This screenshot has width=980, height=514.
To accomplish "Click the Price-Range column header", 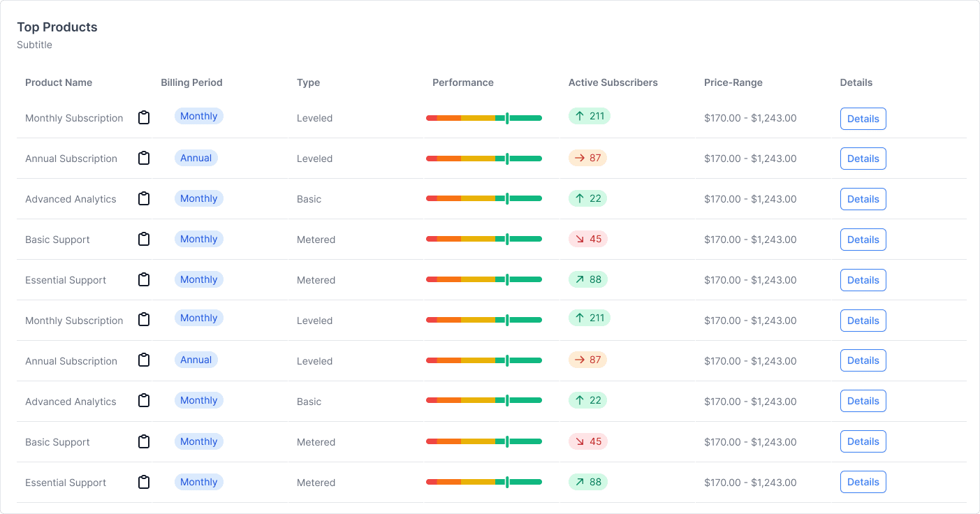I will 733,82.
